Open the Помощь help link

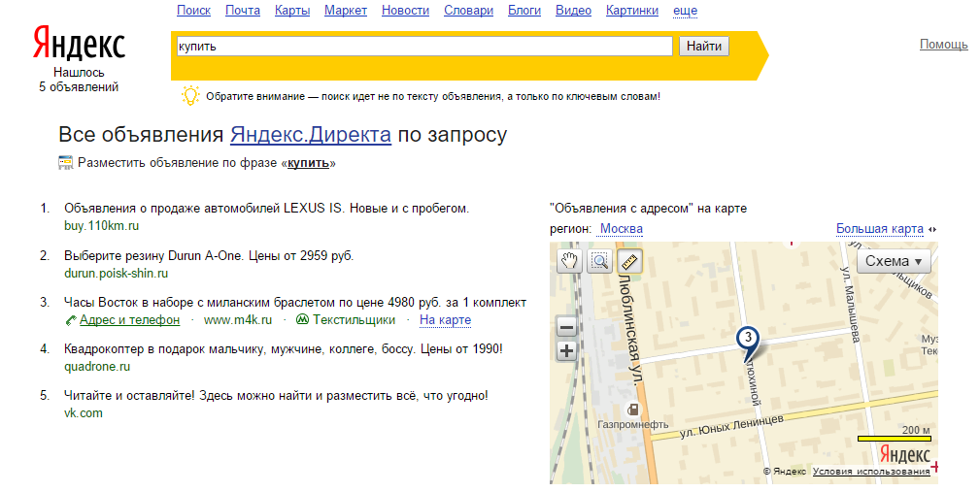[944, 45]
